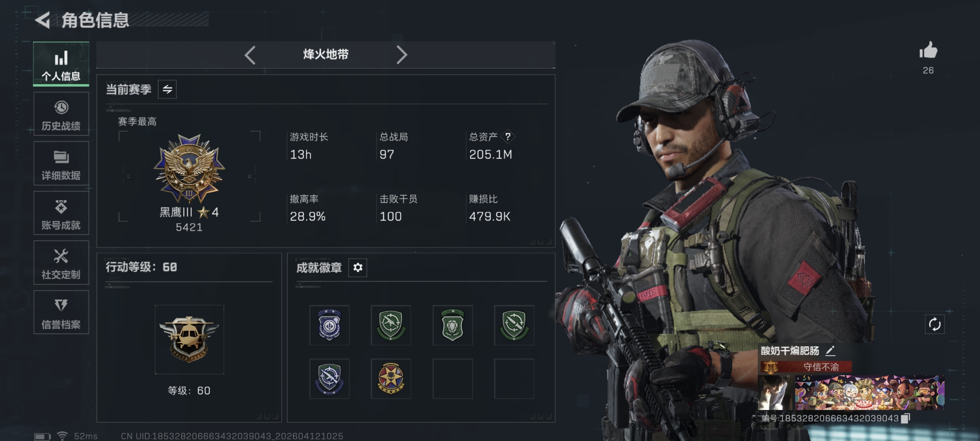The image size is (980, 441).
Task: Switch to the next game mode with the right chevron
Action: point(402,55)
